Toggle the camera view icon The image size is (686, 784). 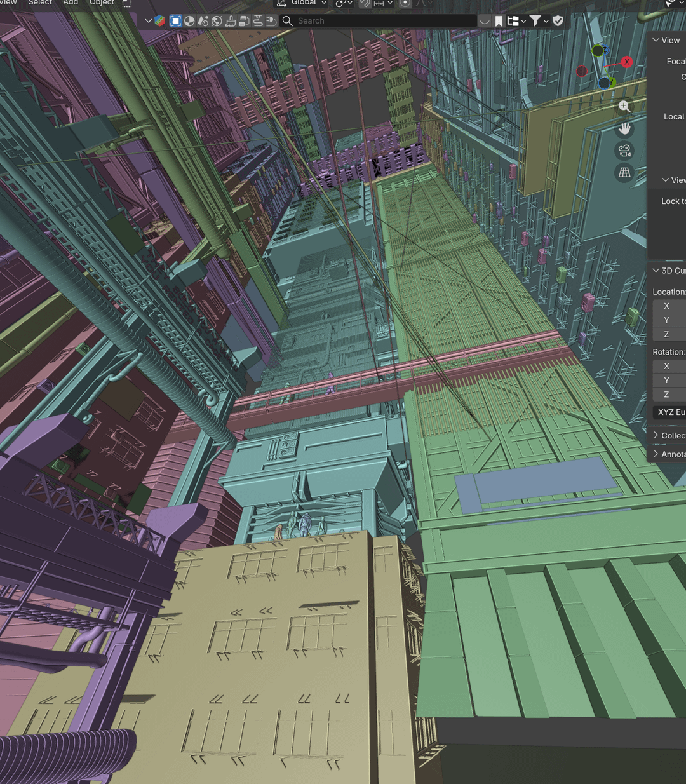624,151
